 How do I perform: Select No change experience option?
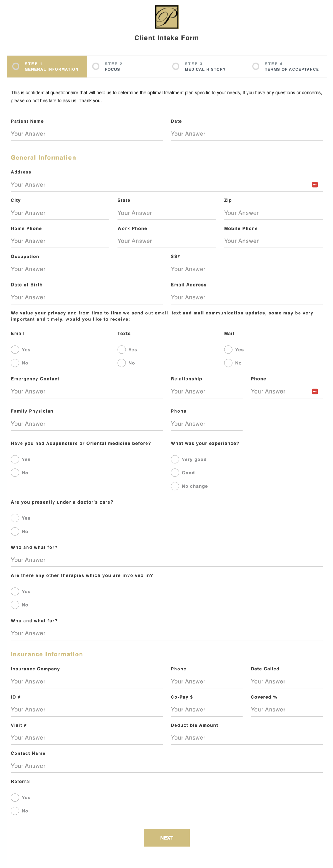tap(175, 486)
